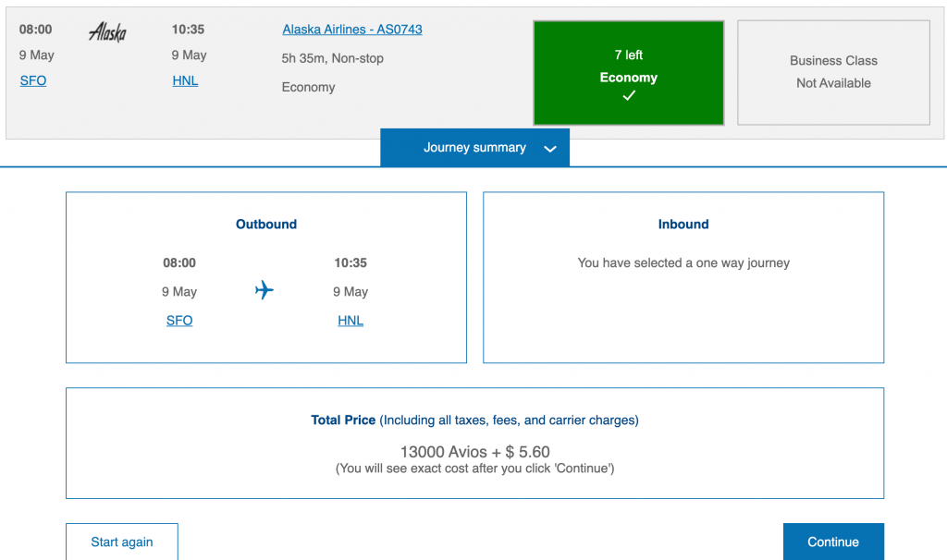Click the Business Class Not Available box
The image size is (947, 560).
click(833, 72)
